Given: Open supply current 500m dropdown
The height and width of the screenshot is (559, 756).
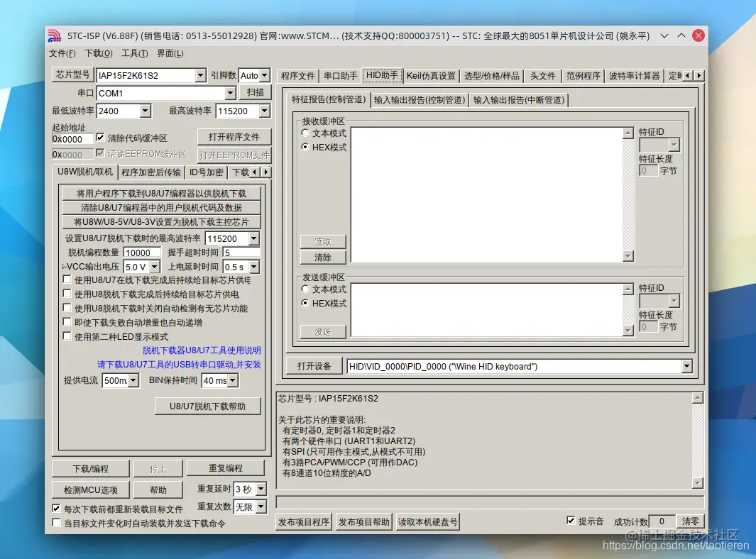Looking at the screenshot, I should (133, 380).
